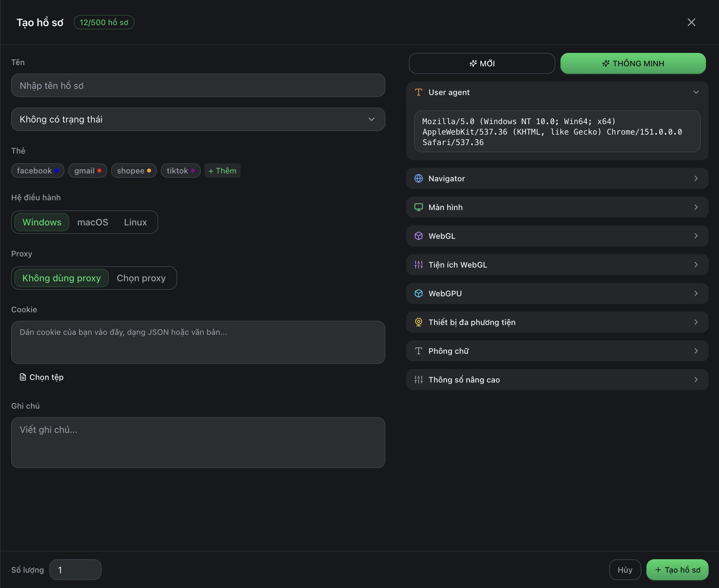Click the sparkle icon on MỚI button
The height and width of the screenshot is (588, 719).
(x=473, y=63)
